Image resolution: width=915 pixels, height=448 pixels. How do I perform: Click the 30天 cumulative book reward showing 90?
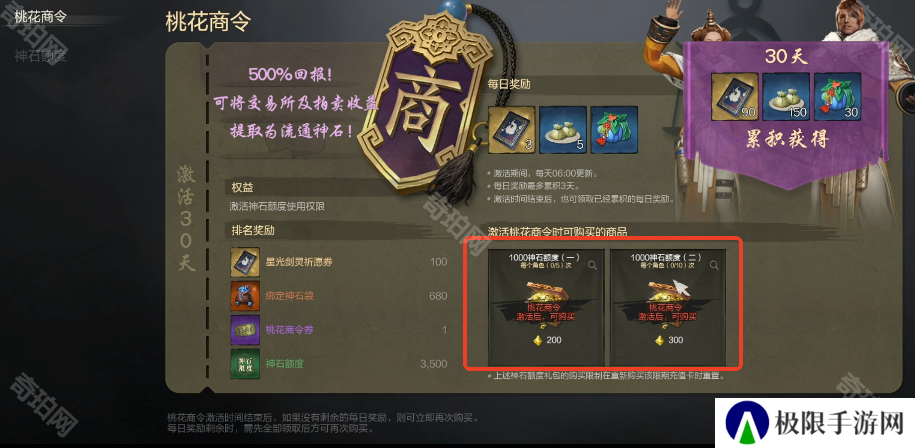click(735, 96)
